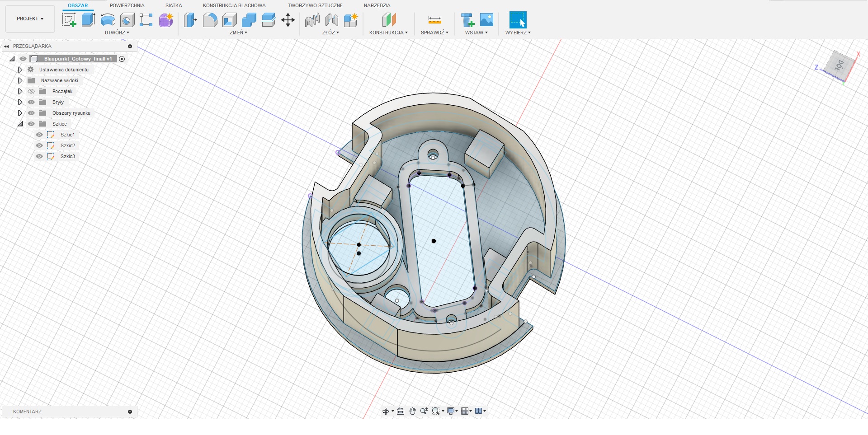Screen dimensions: 868x435
Task: Open the PROJEKT workspace dropdown
Action: [30, 19]
